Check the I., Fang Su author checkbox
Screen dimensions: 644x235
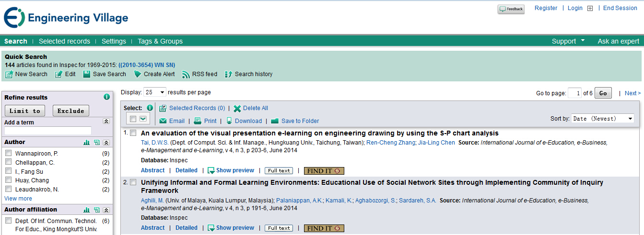coord(8,171)
